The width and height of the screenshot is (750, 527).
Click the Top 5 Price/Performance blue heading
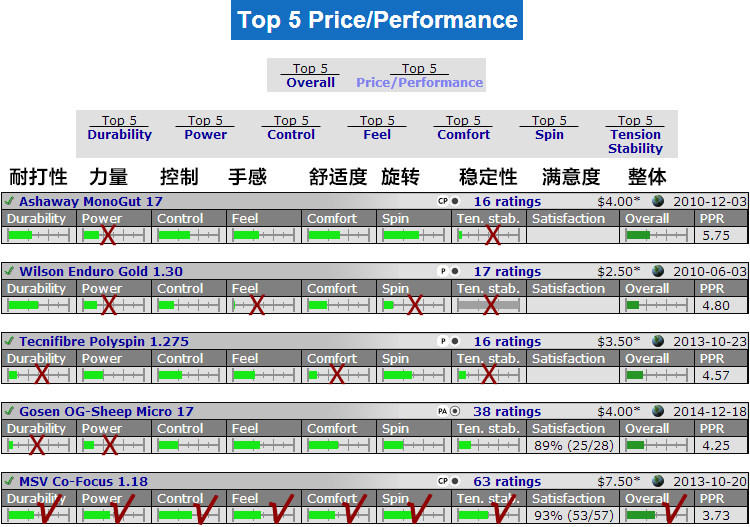(377, 20)
